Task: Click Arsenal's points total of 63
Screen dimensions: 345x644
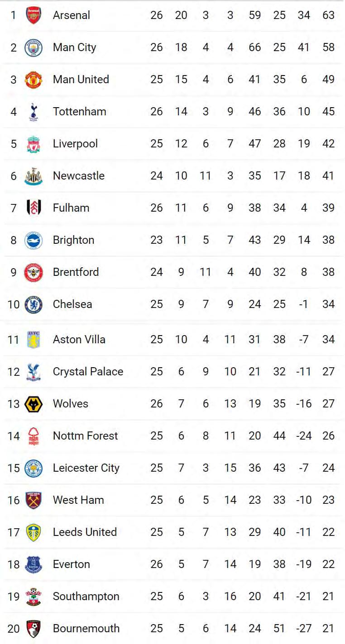Action: pyautogui.click(x=328, y=15)
